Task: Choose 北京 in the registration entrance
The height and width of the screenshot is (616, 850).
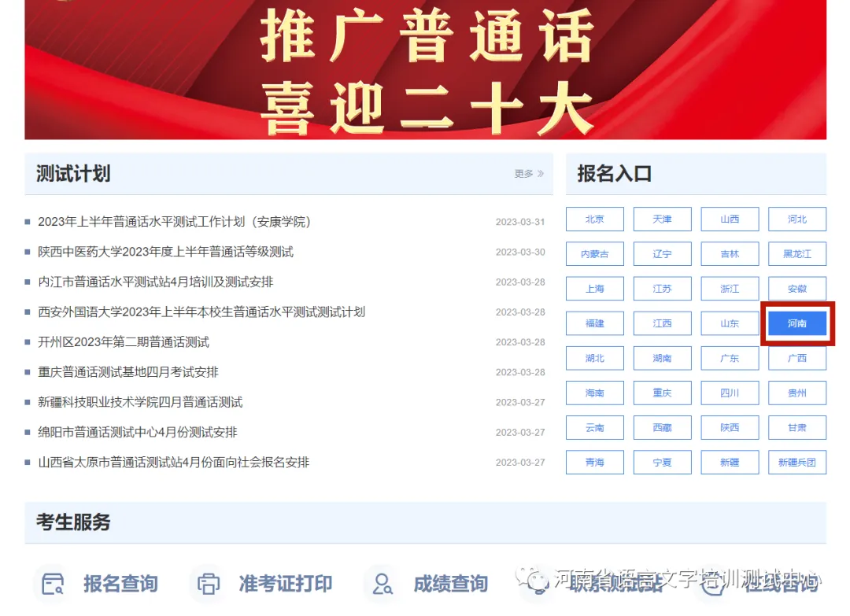Action: pyautogui.click(x=595, y=219)
